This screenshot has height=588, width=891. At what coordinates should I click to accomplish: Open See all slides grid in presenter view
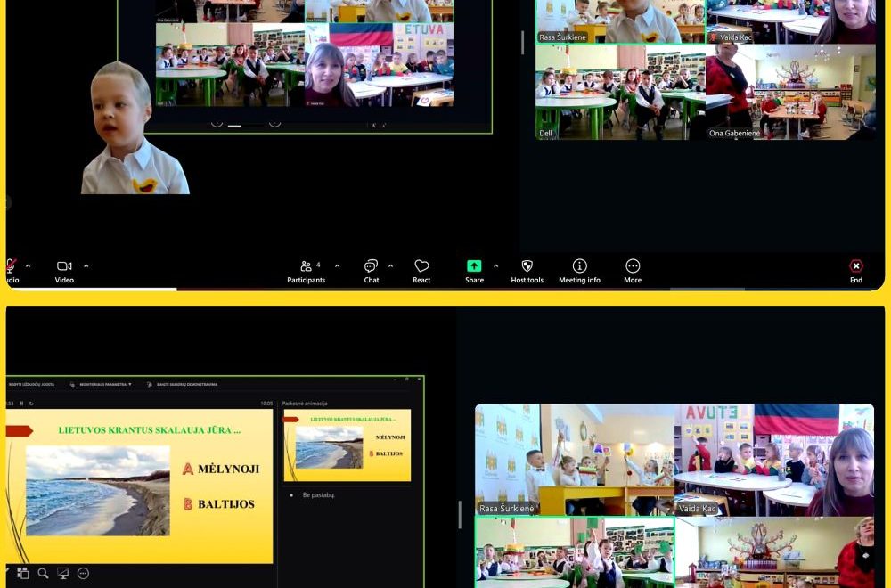click(x=23, y=573)
